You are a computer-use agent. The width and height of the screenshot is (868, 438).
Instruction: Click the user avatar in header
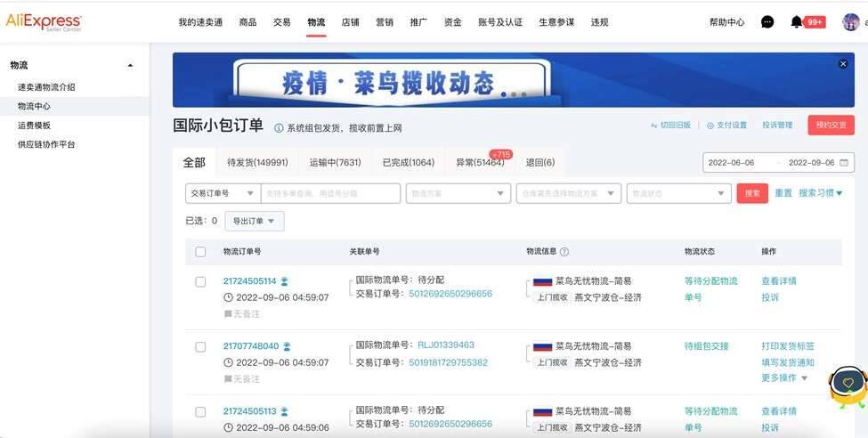[850, 22]
